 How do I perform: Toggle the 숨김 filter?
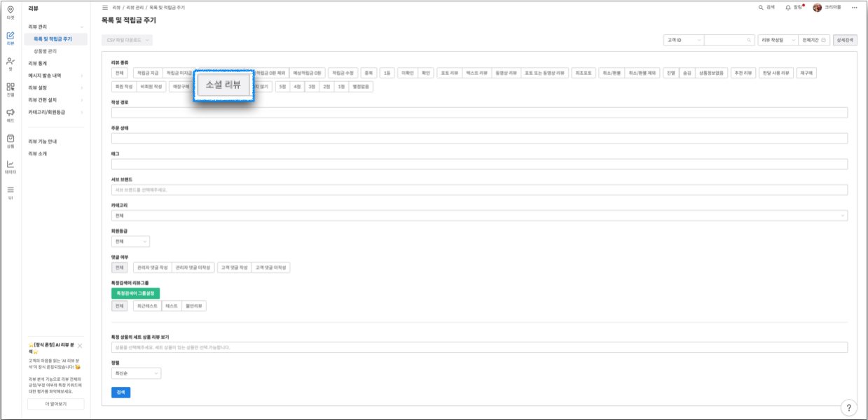687,72
